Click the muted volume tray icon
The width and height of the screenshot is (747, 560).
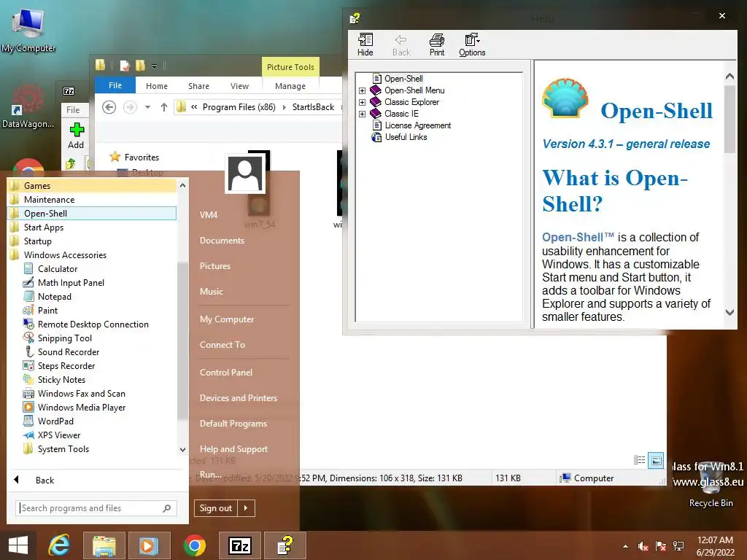643,546
